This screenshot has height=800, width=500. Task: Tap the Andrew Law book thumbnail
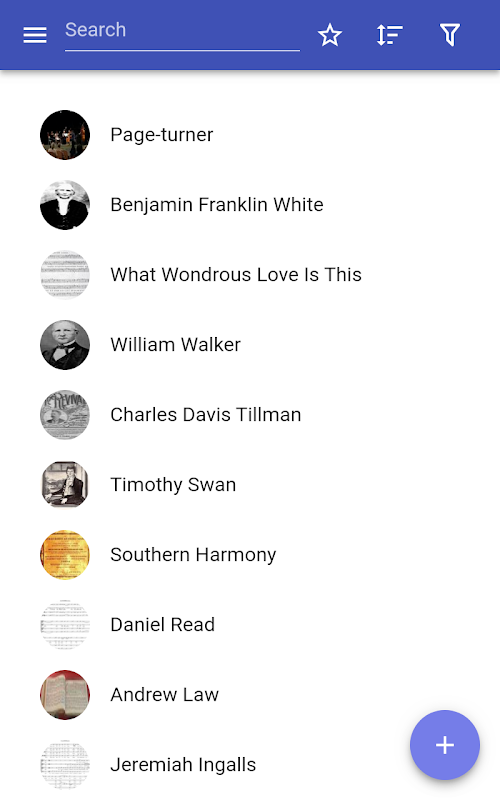(x=65, y=694)
